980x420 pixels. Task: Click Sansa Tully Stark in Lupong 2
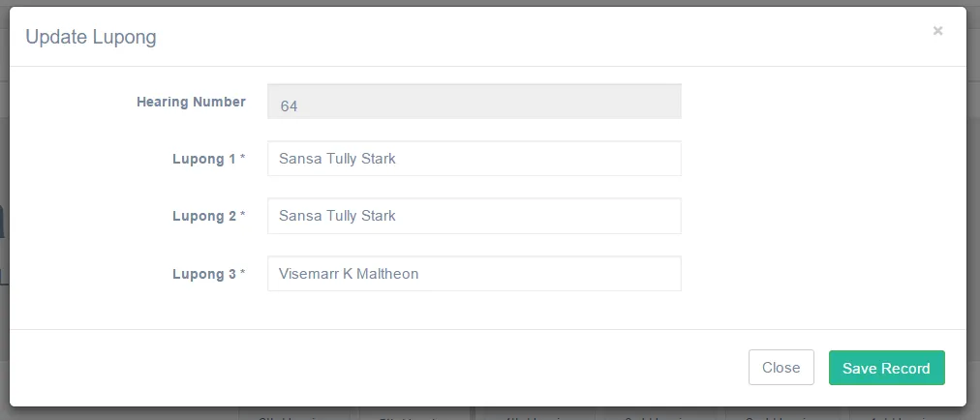pos(337,216)
